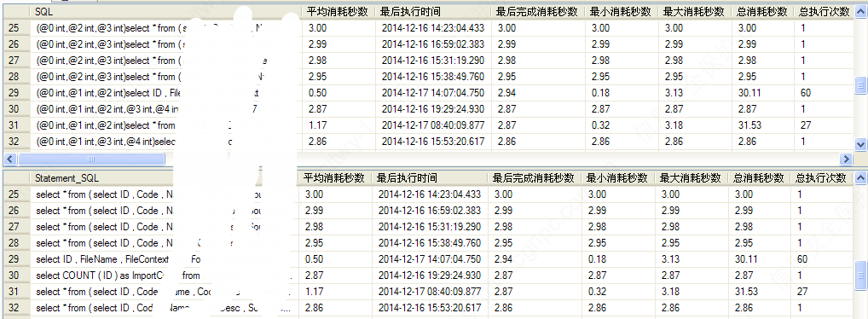Click the upper horizontal scrollbar thumb
This screenshot has width=868, height=319.
90,159
